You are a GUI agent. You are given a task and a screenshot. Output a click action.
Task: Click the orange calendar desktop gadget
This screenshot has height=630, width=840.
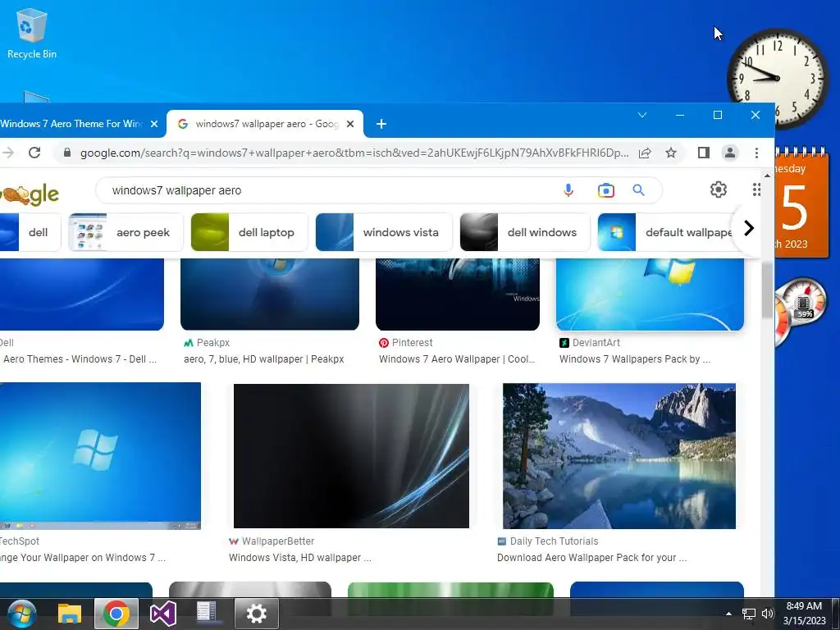(x=801, y=203)
